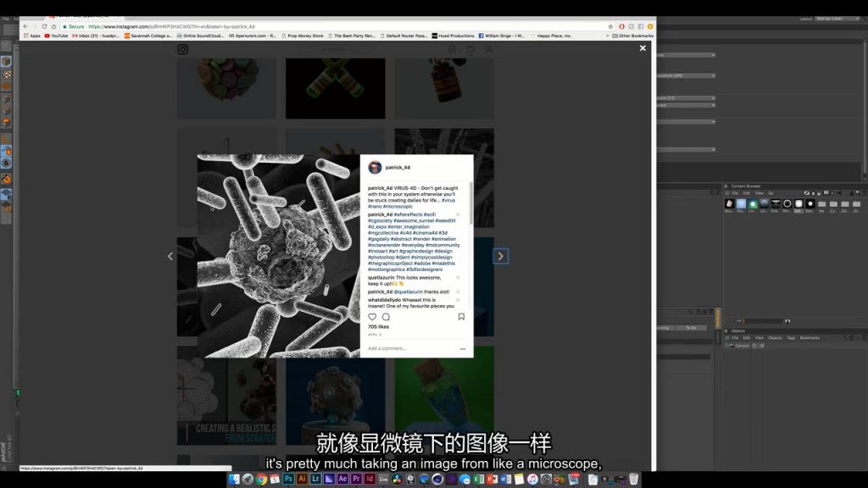The width and height of the screenshot is (868, 488).
Task: Click the Instagram URL address bar
Action: 332,26
